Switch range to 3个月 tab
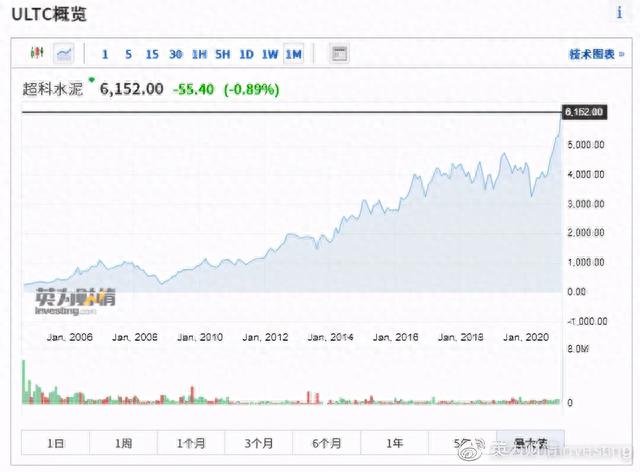The height and width of the screenshot is (472, 640). point(253,441)
